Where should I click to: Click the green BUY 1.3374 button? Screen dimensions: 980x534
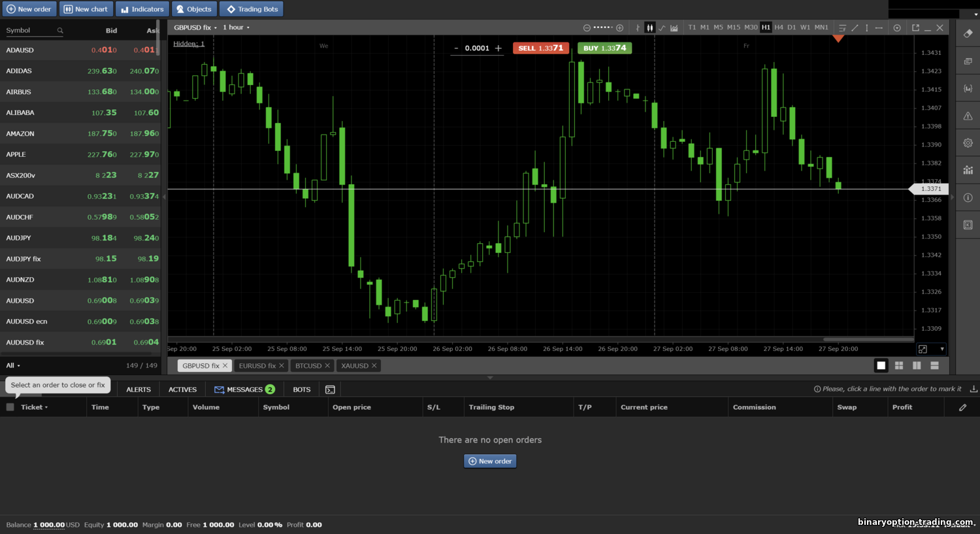click(604, 48)
